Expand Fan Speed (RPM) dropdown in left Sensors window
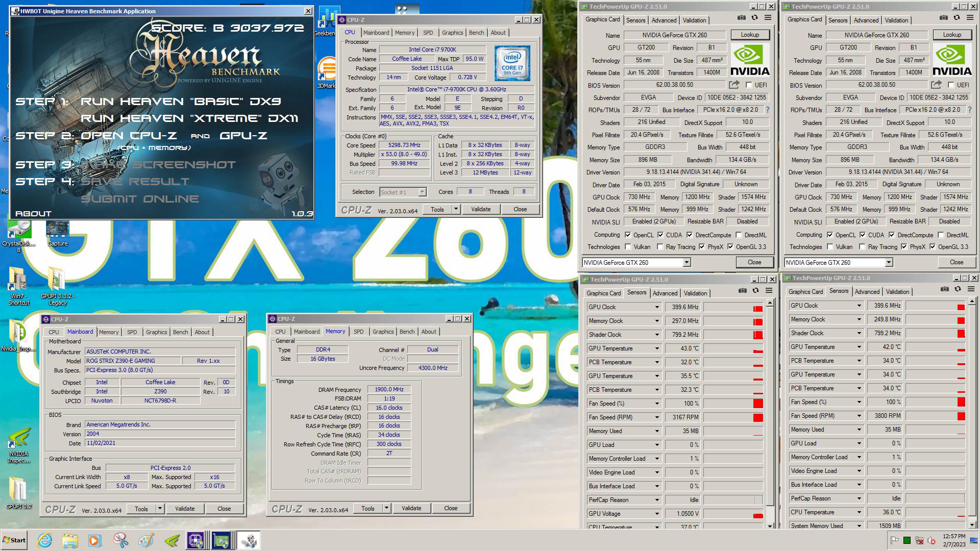The width and height of the screenshot is (980, 551). 657,417
